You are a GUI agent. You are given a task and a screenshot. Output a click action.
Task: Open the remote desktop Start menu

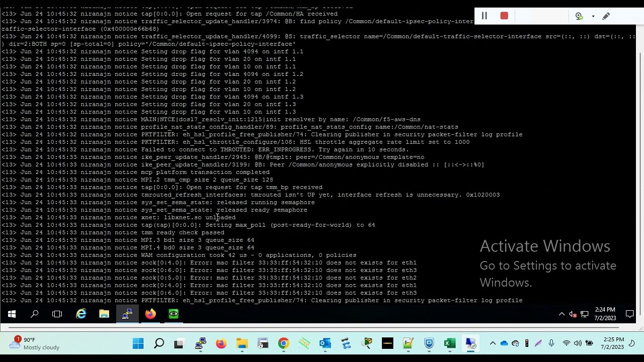(x=12, y=314)
